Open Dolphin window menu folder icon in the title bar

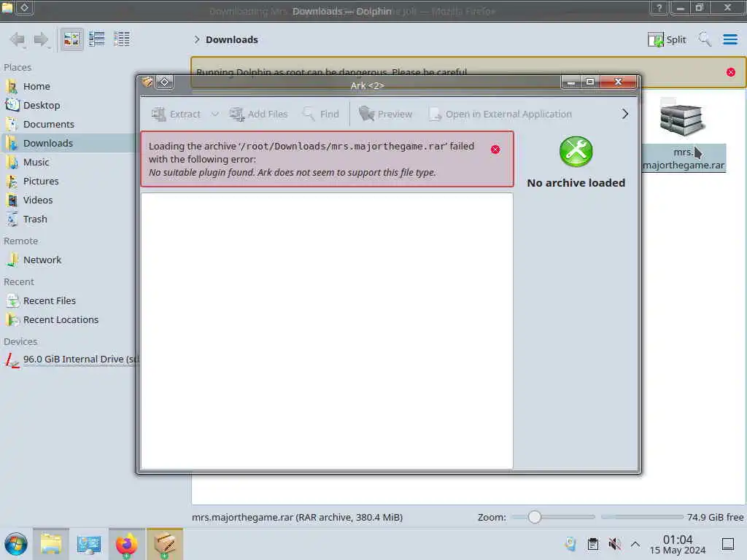coord(7,7)
